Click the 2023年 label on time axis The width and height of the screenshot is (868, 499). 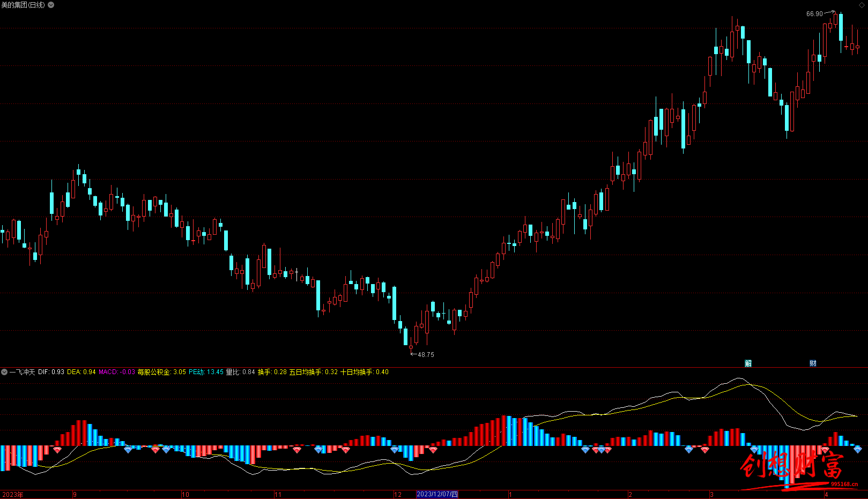click(13, 495)
